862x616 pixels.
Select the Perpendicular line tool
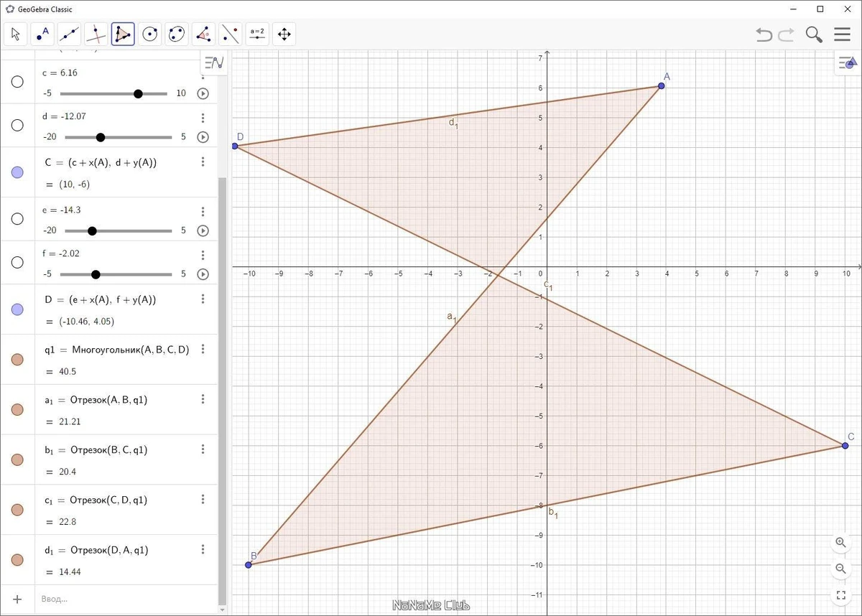[x=96, y=34]
